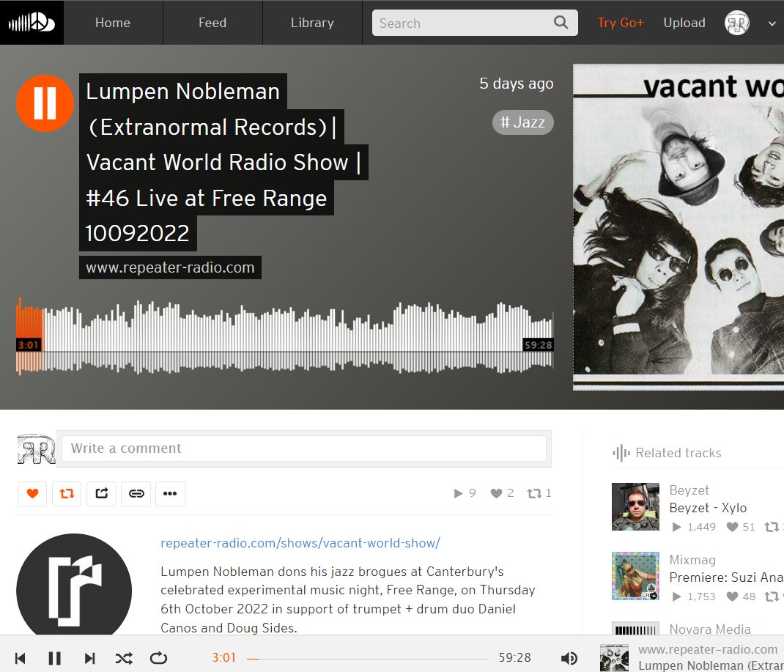784x672 pixels.
Task: Open the More options ellipsis button
Action: (x=170, y=493)
